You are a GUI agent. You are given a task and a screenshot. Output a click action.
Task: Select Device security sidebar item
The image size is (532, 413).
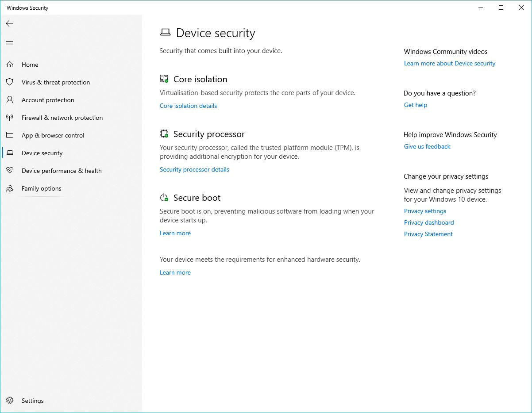[71, 153]
